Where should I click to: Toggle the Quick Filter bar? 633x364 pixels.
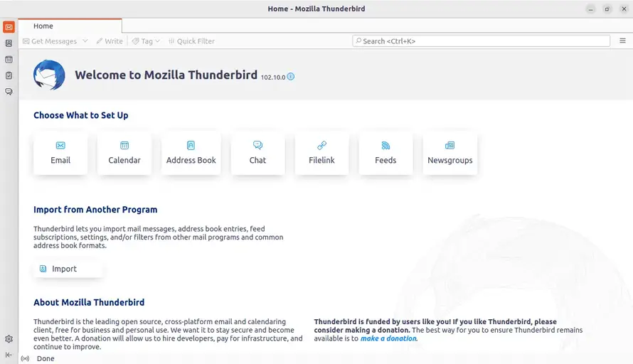[x=191, y=41]
